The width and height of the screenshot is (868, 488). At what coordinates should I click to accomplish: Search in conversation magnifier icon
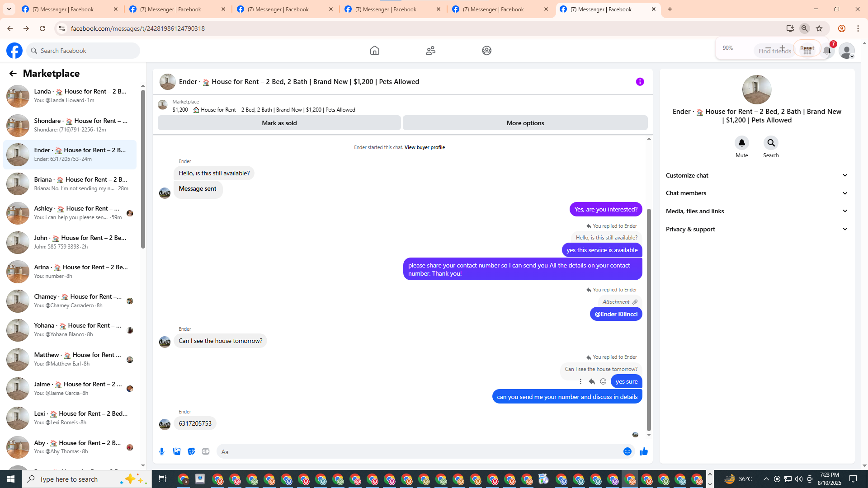point(771,143)
